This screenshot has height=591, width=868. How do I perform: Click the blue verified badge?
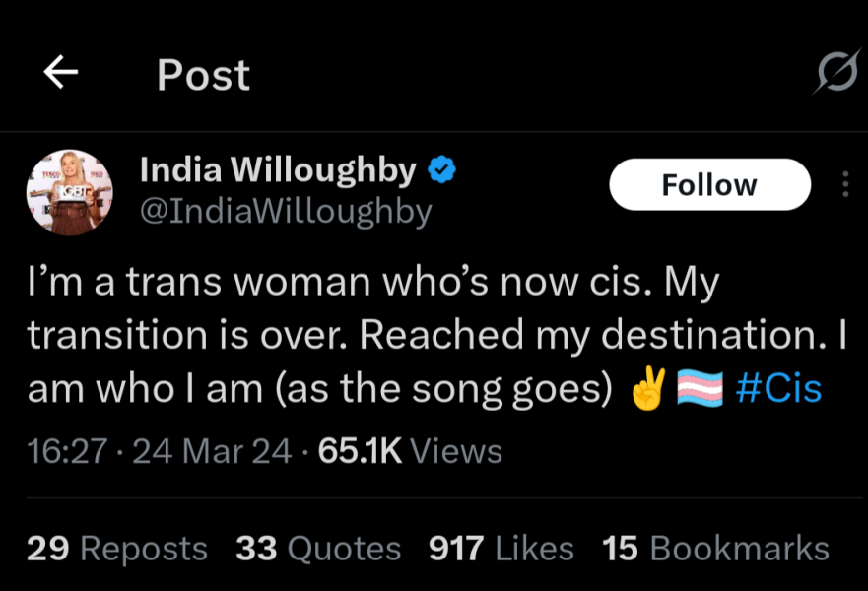pos(440,171)
